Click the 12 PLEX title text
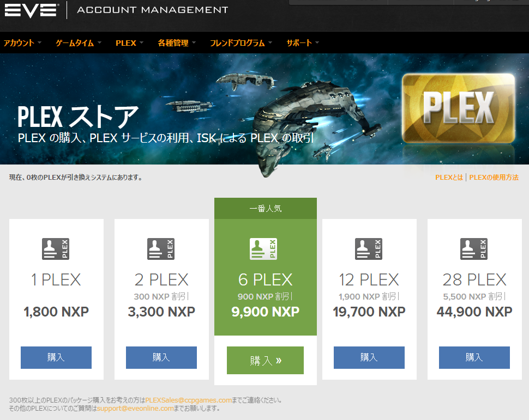Screen dimensions: 529x420 369,280
